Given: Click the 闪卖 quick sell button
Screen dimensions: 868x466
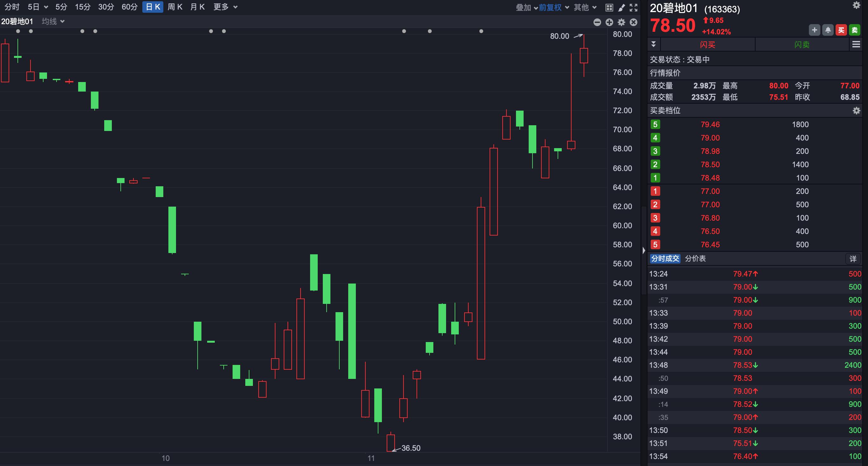Looking at the screenshot, I should pyautogui.click(x=802, y=44).
